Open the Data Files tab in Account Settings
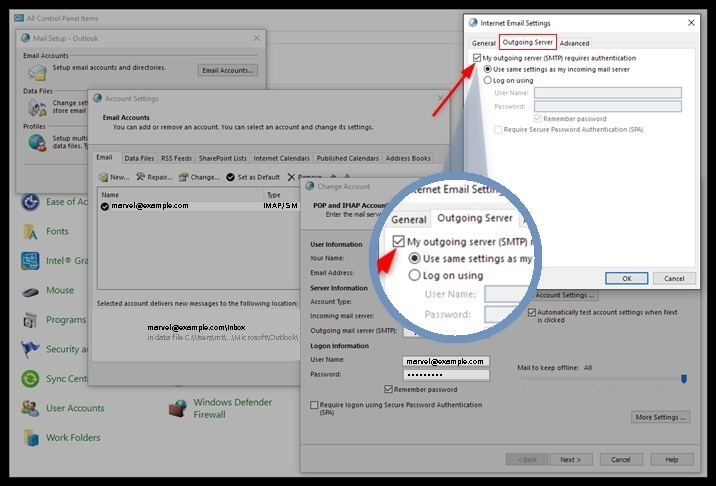 pos(139,158)
